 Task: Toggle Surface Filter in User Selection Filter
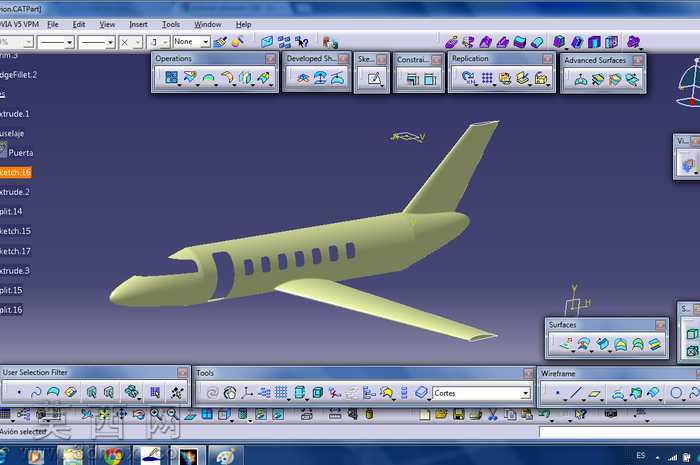(53, 392)
